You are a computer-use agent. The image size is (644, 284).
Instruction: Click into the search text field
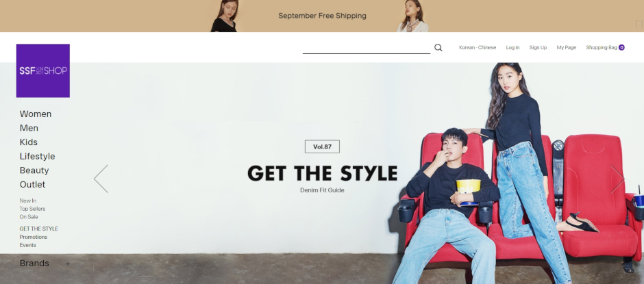367,48
